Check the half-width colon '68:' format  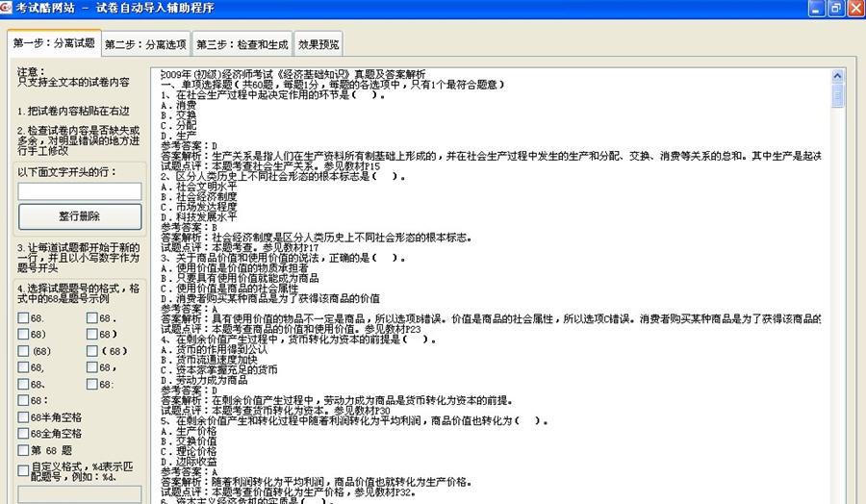click(92, 384)
